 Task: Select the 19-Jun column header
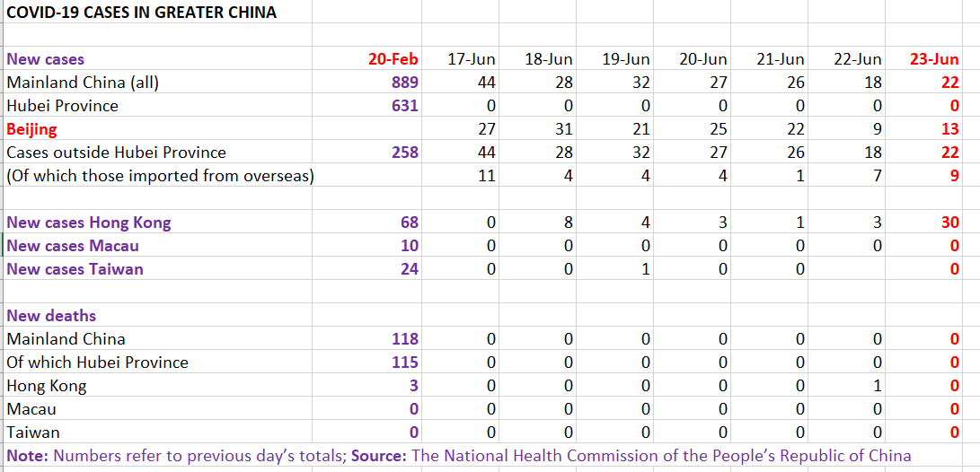pyautogui.click(x=626, y=59)
